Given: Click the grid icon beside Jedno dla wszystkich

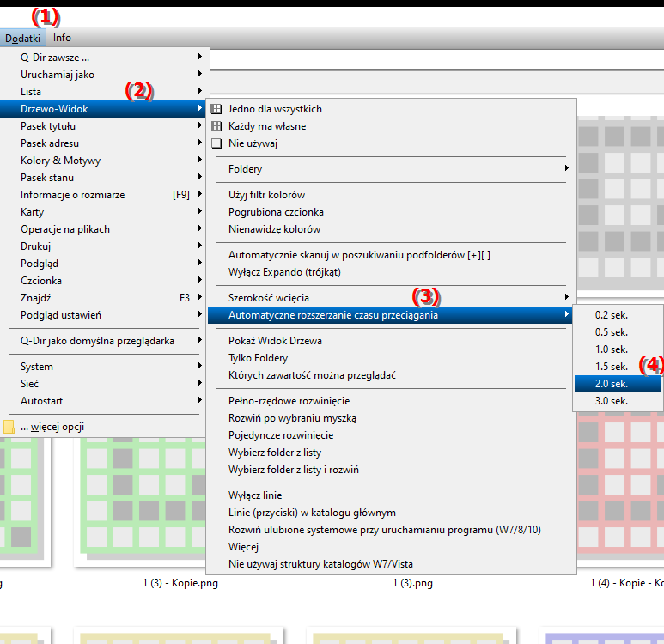Looking at the screenshot, I should click(216, 109).
